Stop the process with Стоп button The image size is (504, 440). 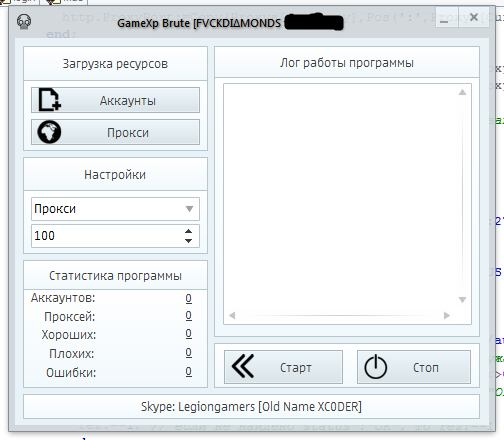(414, 367)
